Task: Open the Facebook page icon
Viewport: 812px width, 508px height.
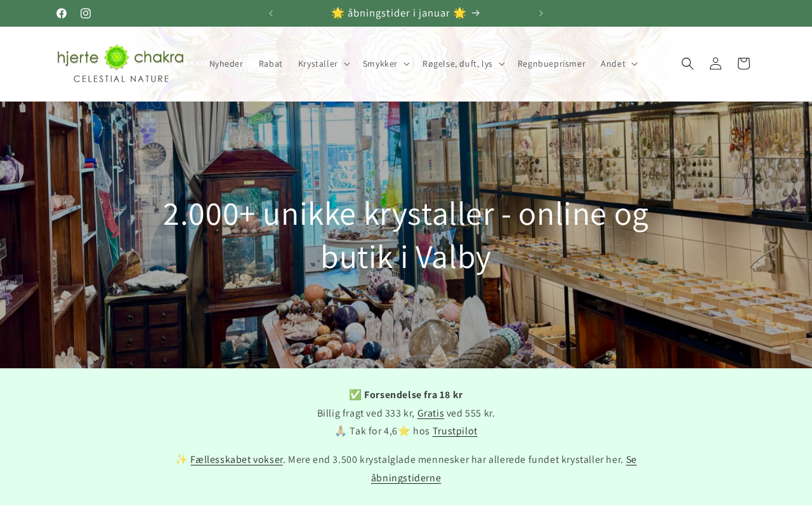Action: 62,13
